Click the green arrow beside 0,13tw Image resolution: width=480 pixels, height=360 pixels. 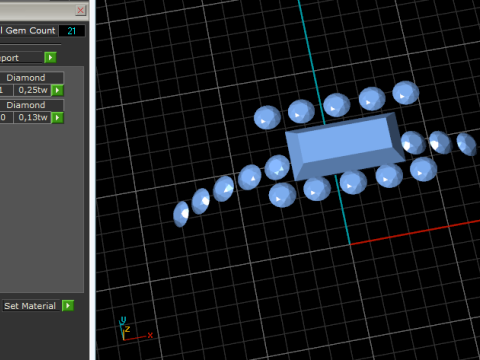pos(57,117)
